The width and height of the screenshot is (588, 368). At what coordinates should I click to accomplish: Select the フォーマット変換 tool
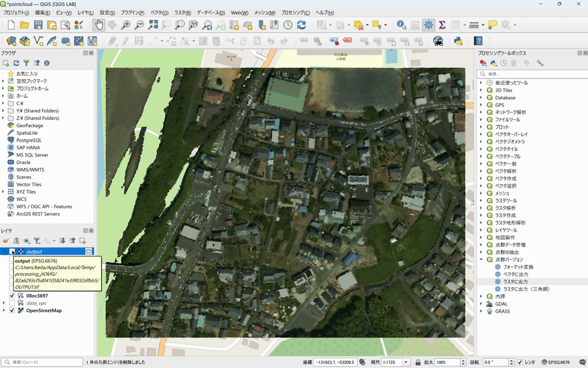[x=518, y=267]
